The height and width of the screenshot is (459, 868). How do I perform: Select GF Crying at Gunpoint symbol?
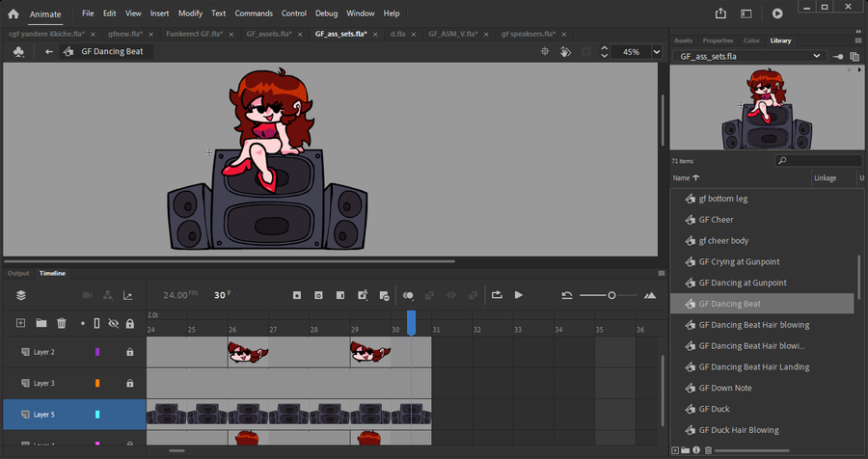pos(739,262)
